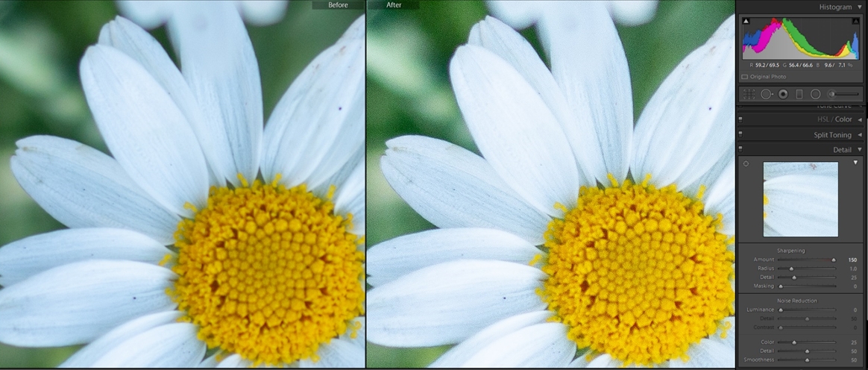Screen dimensions: 868x370
Task: Adjust the Sharpening Amount slider
Action: pyautogui.click(x=807, y=260)
